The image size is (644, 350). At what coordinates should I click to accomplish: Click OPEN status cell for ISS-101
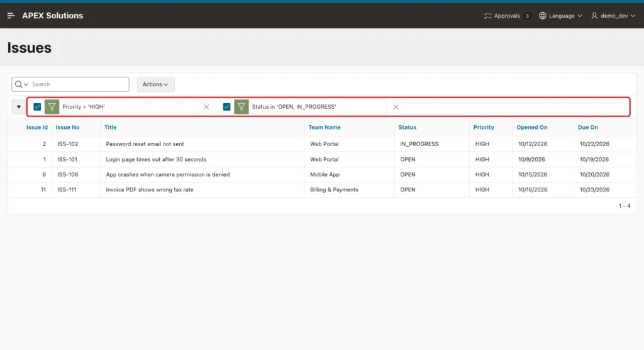408,159
